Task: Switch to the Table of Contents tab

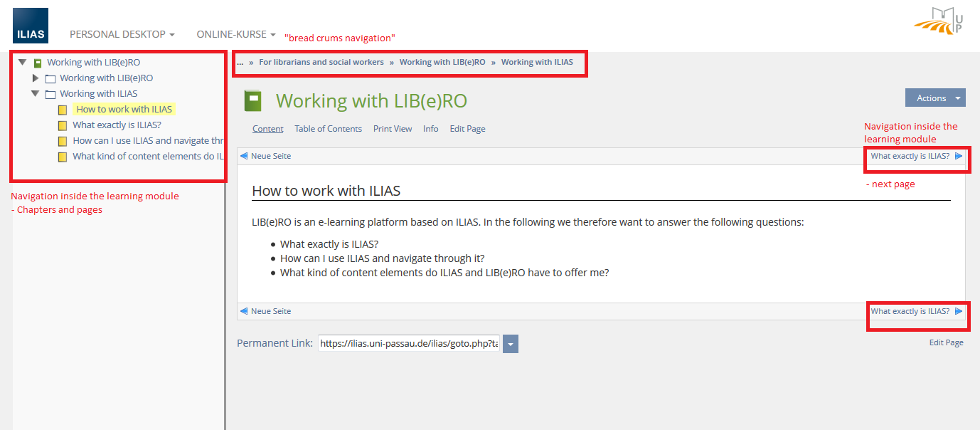Action: [x=328, y=129]
